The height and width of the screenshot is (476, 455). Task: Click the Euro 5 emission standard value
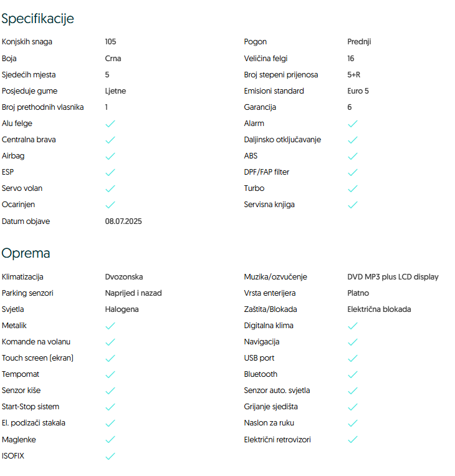pos(358,91)
